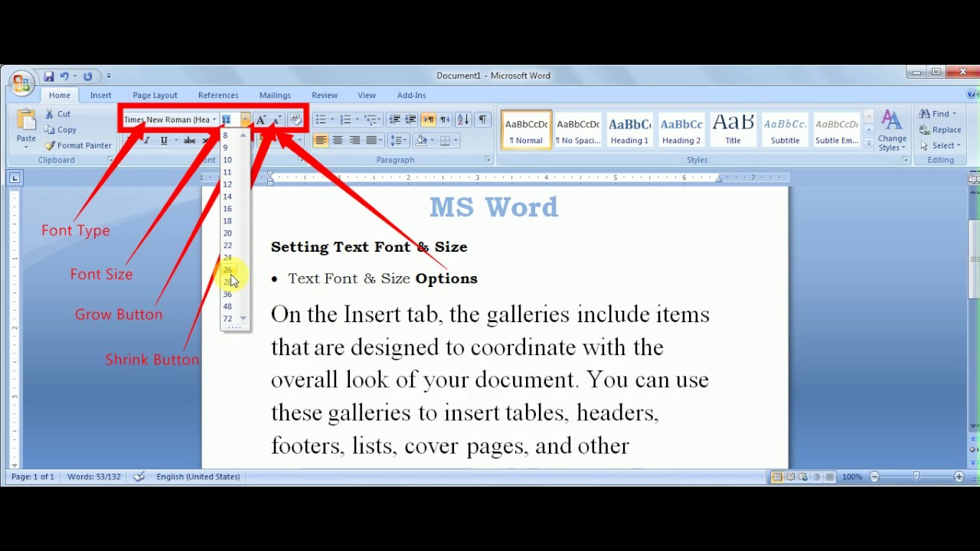980x551 pixels.
Task: Collapse the font size dropdown arrow
Action: pyautogui.click(x=245, y=119)
